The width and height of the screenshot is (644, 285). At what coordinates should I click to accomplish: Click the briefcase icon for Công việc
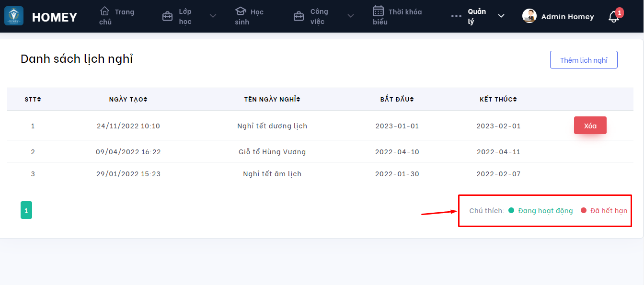point(299,16)
